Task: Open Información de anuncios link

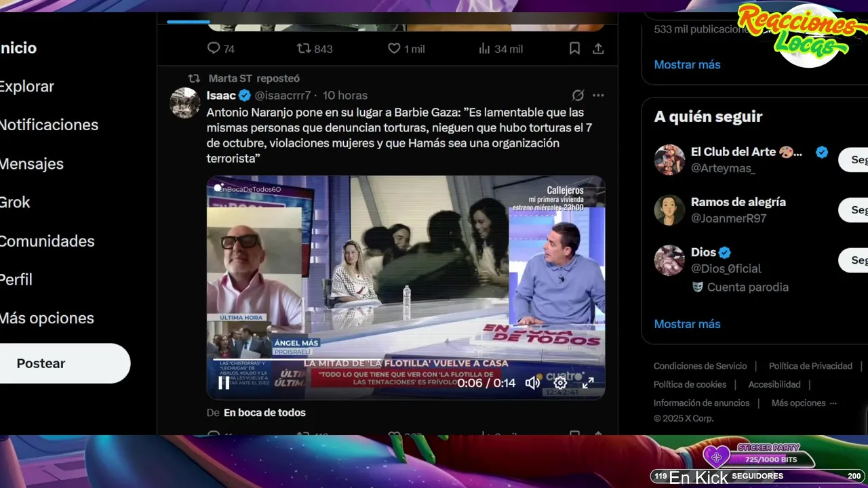Action: point(701,403)
